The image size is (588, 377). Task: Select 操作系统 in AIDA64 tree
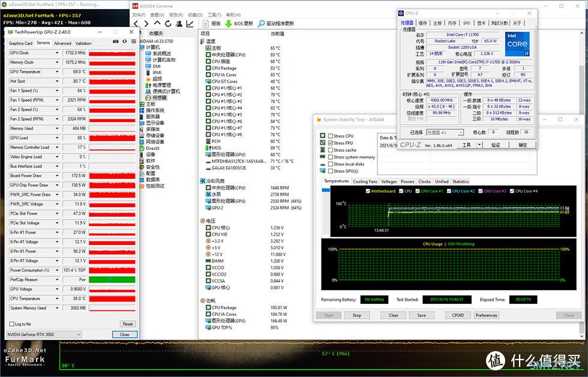point(152,110)
